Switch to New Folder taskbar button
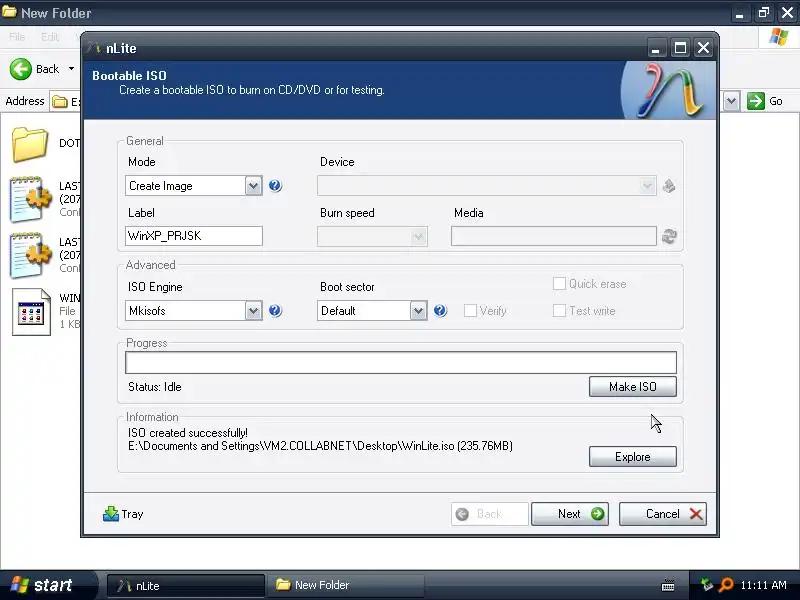800x600 pixels. pos(348,585)
